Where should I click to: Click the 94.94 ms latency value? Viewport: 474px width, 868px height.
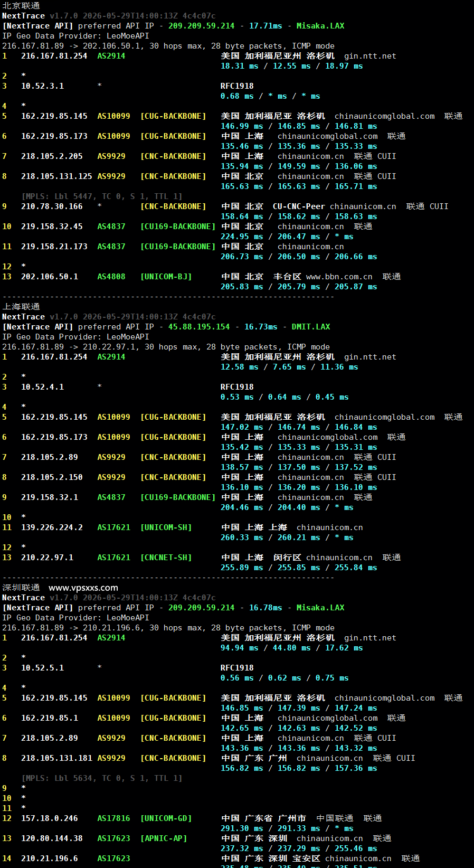tap(240, 648)
